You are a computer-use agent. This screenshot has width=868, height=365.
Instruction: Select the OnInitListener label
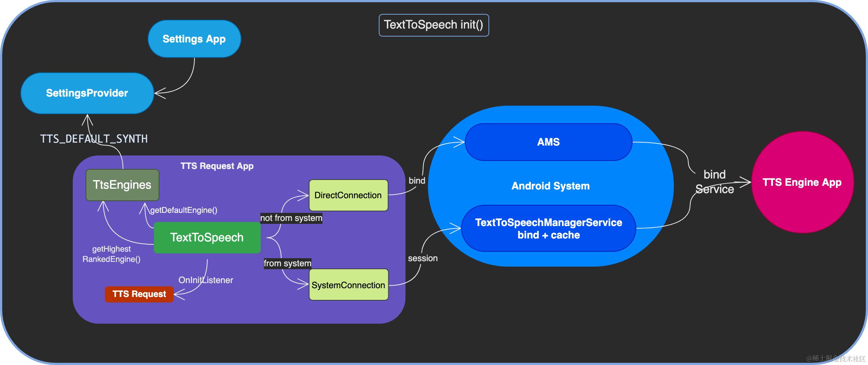click(x=206, y=280)
